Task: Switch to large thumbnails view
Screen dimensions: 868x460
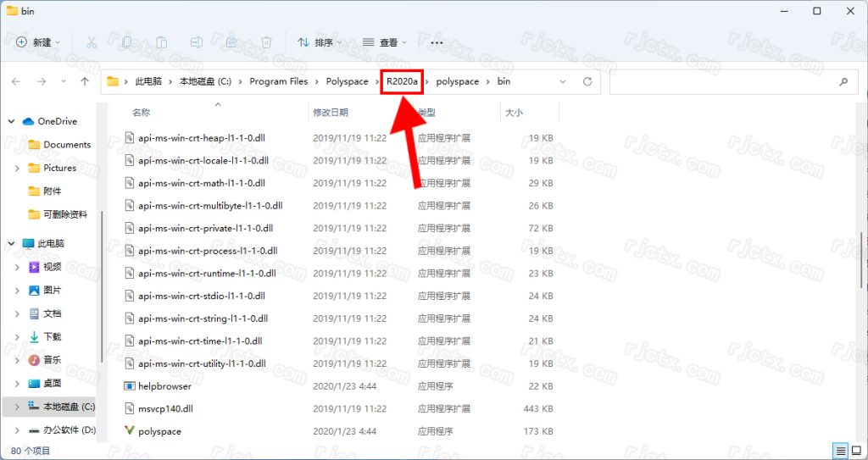Action: coord(856,451)
